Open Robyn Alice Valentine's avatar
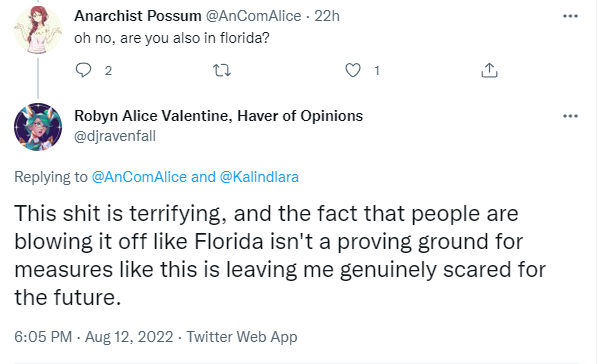Viewport: 598px width, 364px height. (38, 127)
